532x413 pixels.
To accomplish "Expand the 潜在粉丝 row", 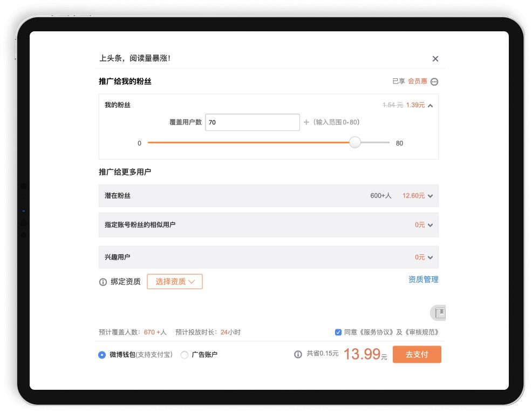I will click(x=430, y=196).
